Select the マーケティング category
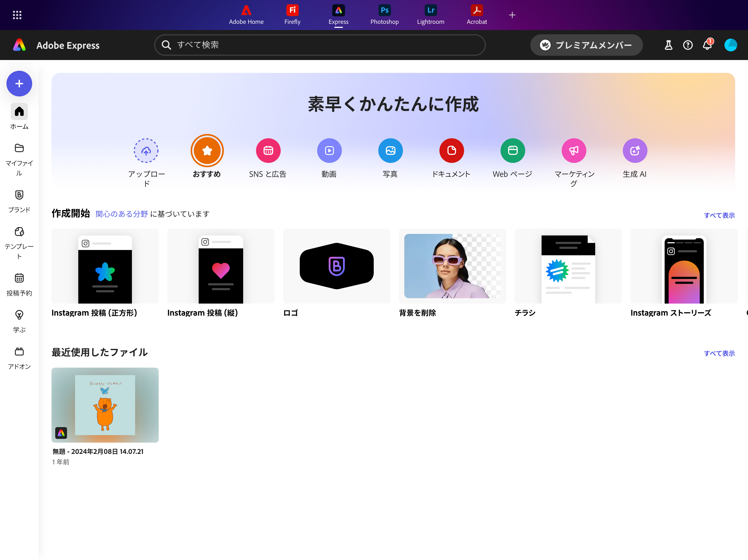Image resolution: width=748 pixels, height=560 pixels. (x=574, y=150)
